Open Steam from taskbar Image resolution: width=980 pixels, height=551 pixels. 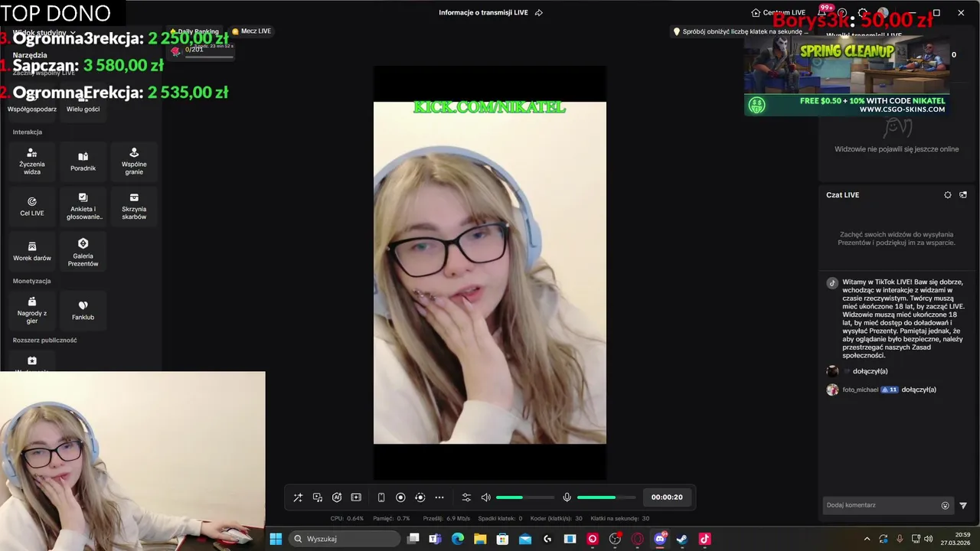click(682, 539)
